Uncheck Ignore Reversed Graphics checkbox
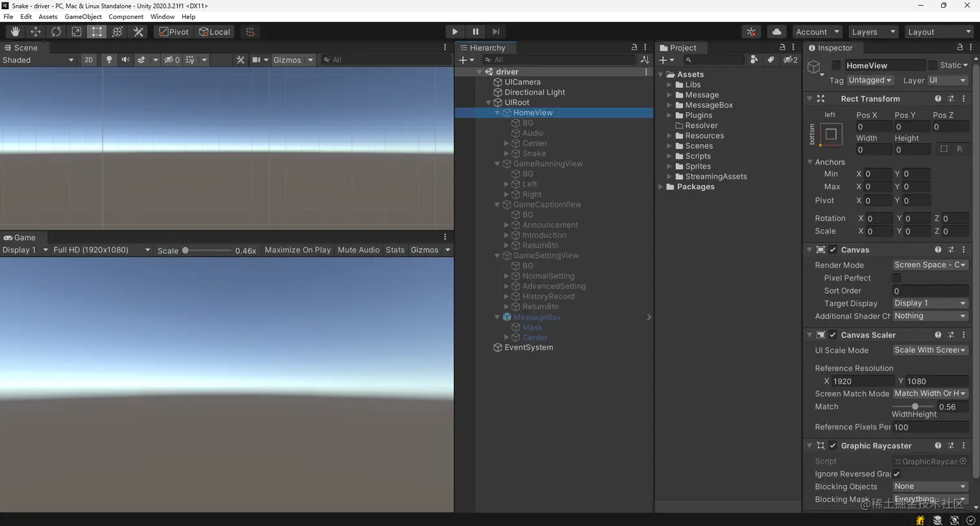The image size is (980, 526). coord(896,474)
